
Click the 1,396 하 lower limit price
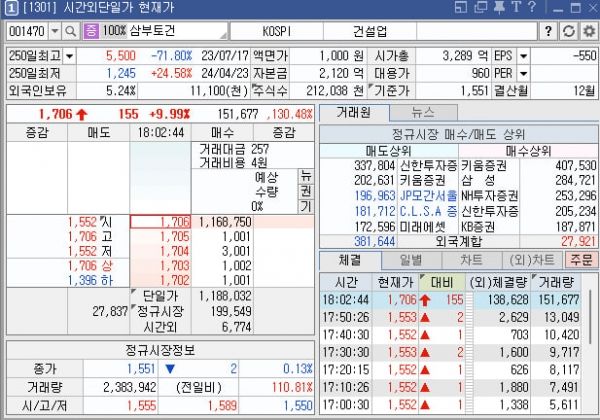91,280
